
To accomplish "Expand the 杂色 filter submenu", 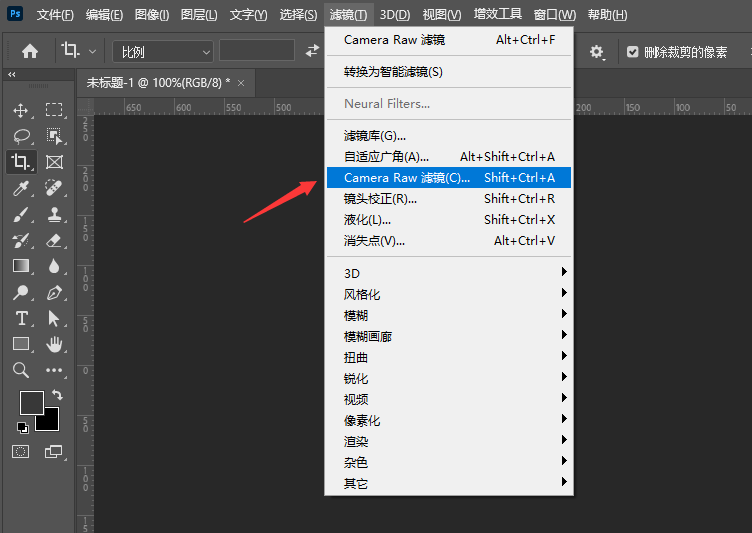I will (x=449, y=462).
